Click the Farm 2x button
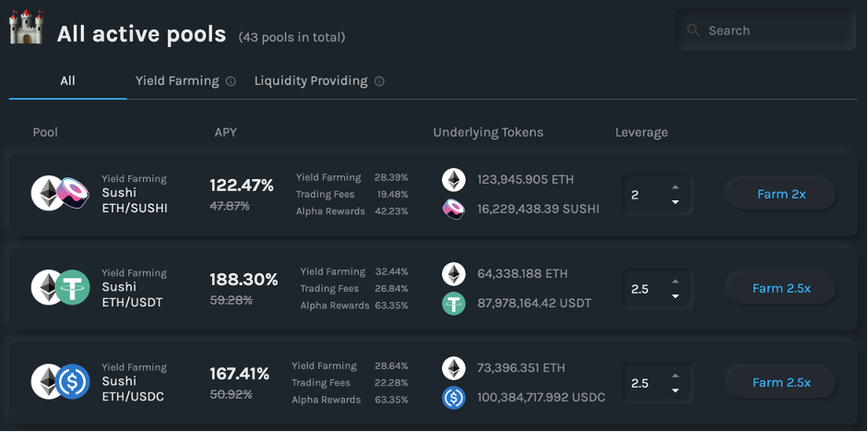 click(x=780, y=195)
